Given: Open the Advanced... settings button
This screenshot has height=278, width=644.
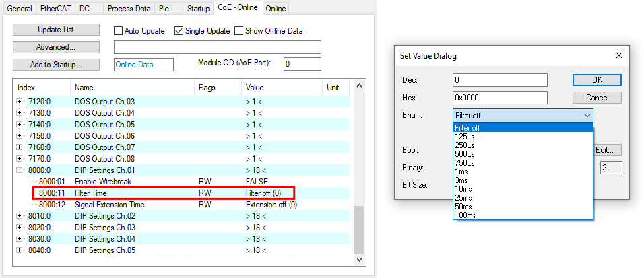Looking at the screenshot, I should [56, 47].
